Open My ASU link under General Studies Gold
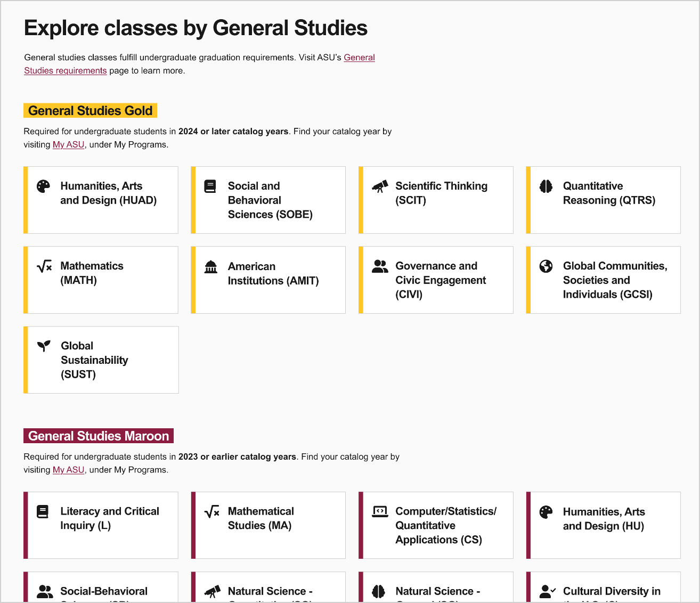700x603 pixels. (68, 145)
